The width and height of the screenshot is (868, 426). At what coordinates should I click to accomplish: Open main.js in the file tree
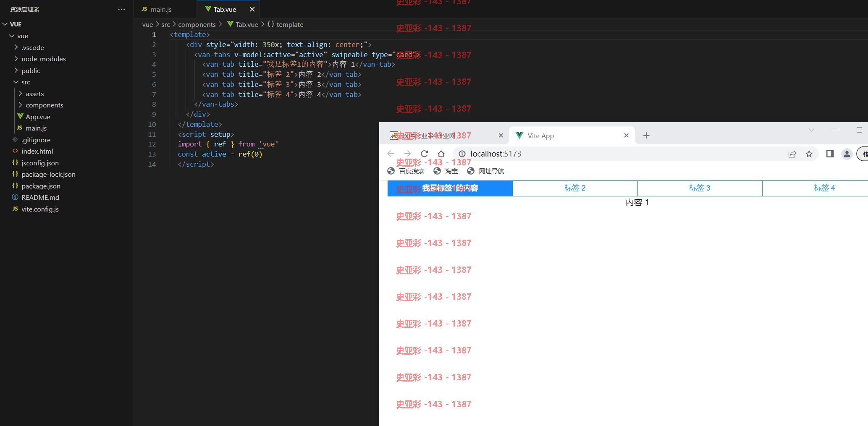point(36,128)
